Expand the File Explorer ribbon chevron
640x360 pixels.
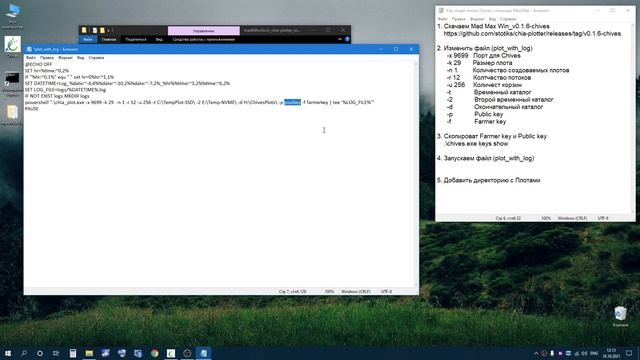[x=340, y=39]
